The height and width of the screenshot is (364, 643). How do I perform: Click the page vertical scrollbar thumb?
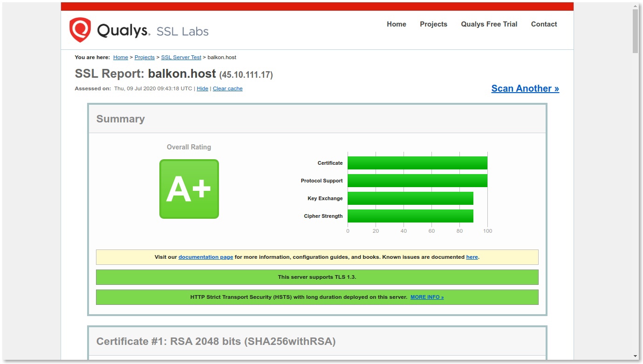636,31
